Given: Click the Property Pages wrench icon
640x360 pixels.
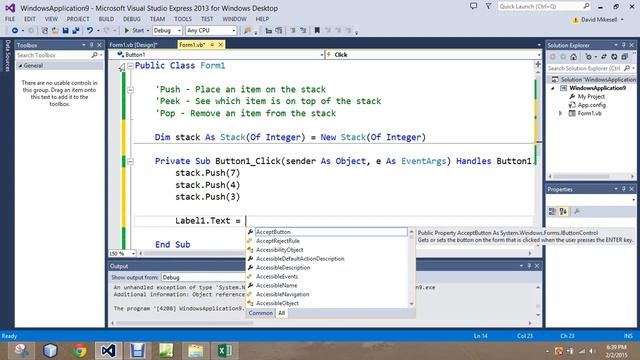Looking at the screenshot, I should click(x=577, y=211).
